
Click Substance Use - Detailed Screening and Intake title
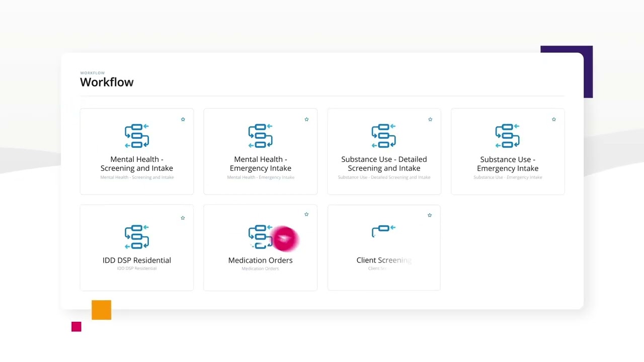point(384,164)
